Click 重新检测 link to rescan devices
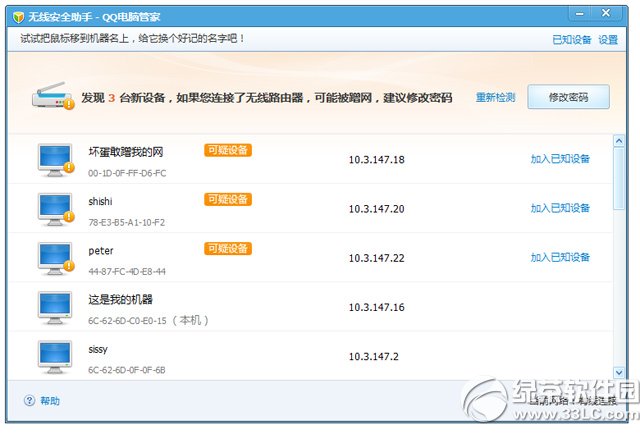The width and height of the screenshot is (640, 434). tap(495, 98)
